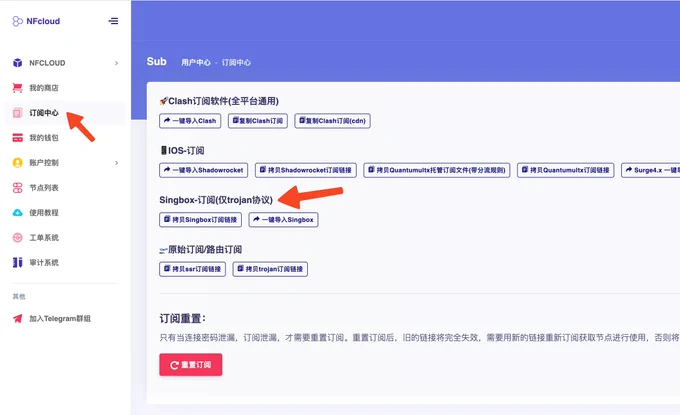This screenshot has width=680, height=415.
Task: Click the red 重置订阅 button
Action: coord(191,365)
